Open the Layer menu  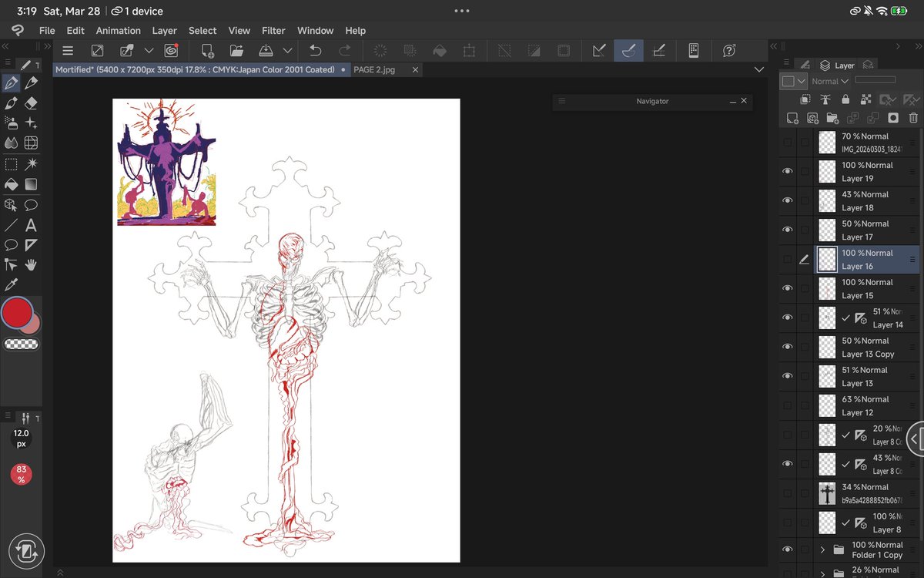point(165,31)
